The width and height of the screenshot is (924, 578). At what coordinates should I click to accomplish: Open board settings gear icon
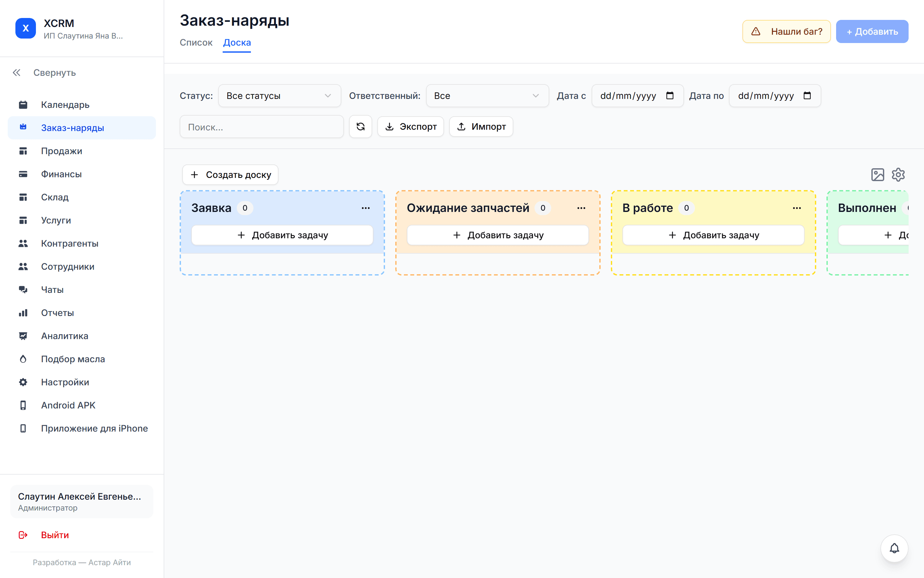(x=898, y=175)
